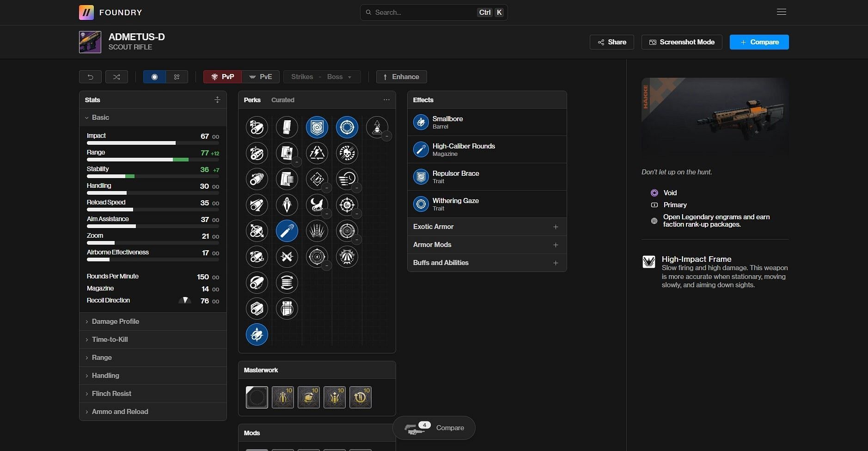Click the Smallbore Barrel effect row
The width and height of the screenshot is (868, 451).
pyautogui.click(x=487, y=122)
